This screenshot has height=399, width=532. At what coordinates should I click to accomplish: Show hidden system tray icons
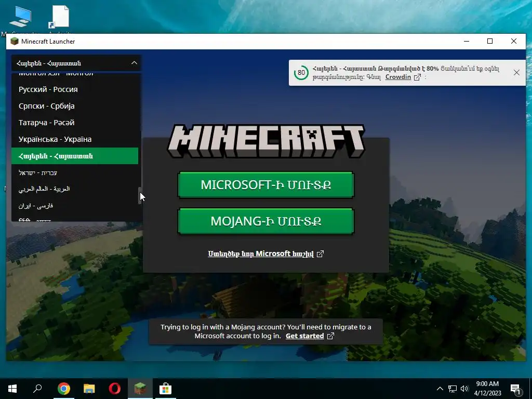440,389
